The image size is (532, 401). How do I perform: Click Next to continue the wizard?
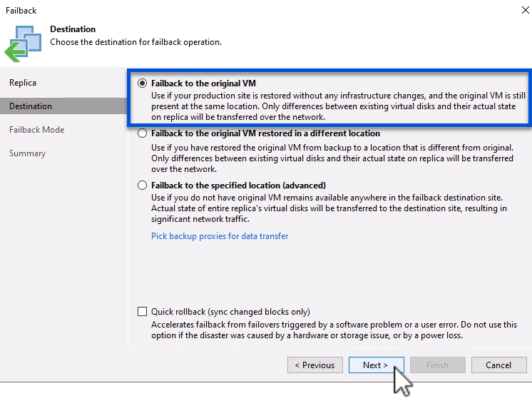click(376, 365)
